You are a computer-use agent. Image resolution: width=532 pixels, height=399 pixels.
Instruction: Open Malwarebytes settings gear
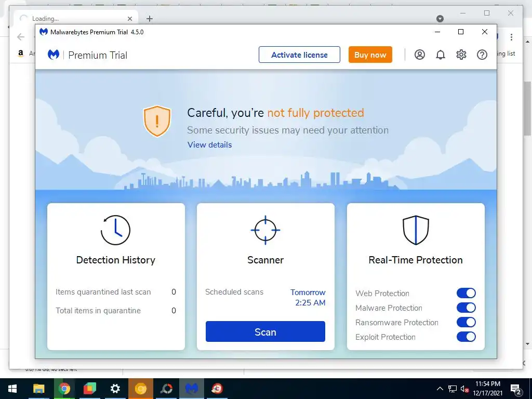coord(461,55)
